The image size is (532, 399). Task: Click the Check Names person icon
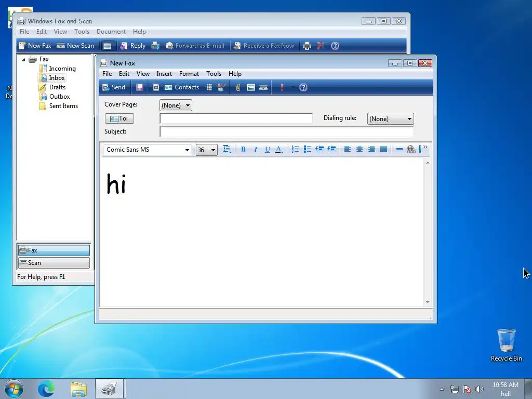tap(221, 87)
